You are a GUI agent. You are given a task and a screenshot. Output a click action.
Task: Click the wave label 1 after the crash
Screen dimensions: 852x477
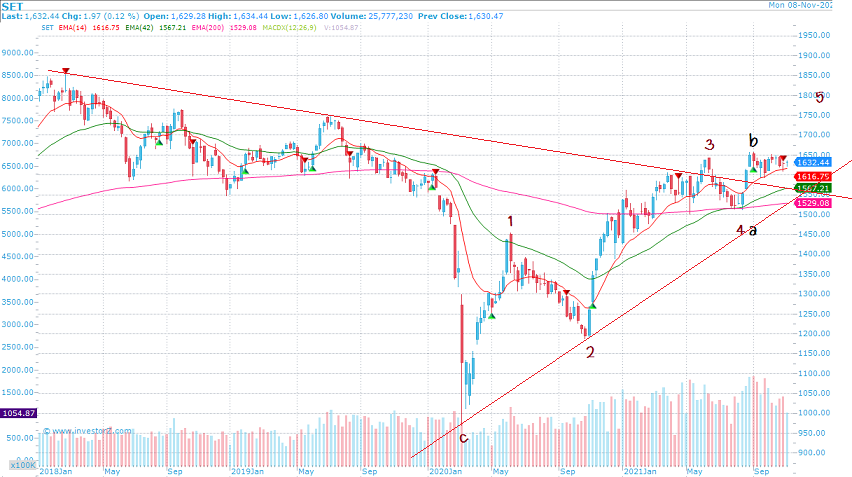tap(510, 221)
